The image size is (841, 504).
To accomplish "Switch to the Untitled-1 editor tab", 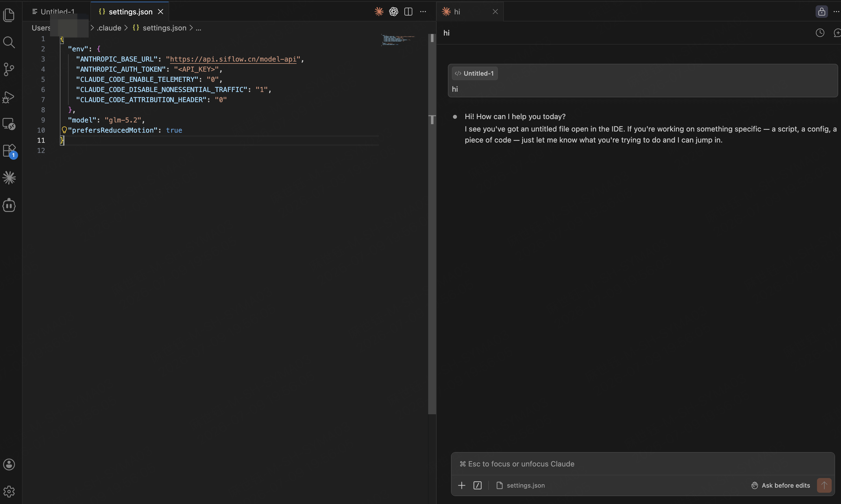I will [x=57, y=12].
